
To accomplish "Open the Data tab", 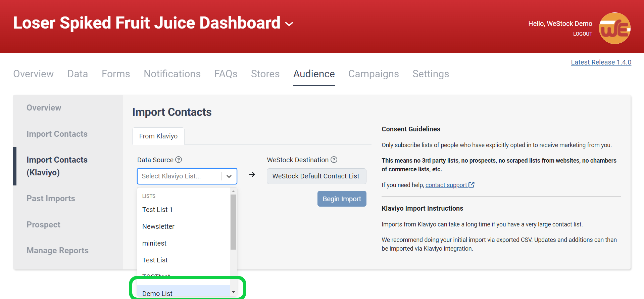I will coord(78,74).
